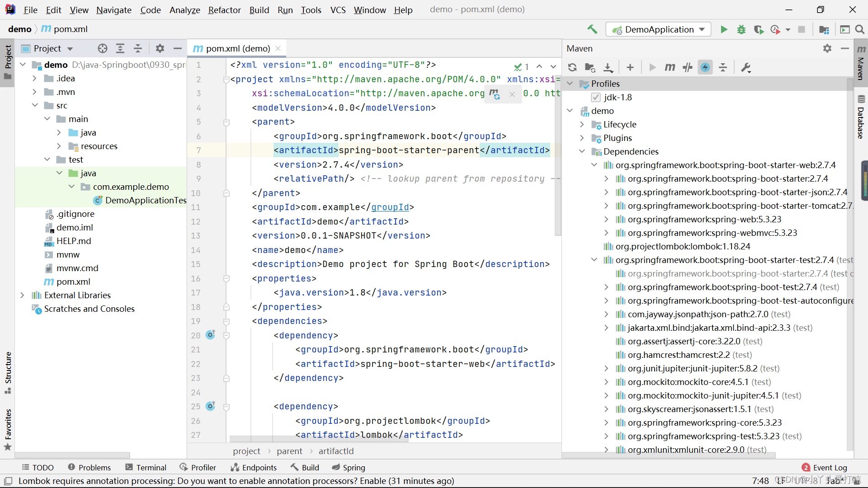Viewport: 868px width, 488px height.
Task: Click Download Sources and Documentation icon
Action: 609,67
